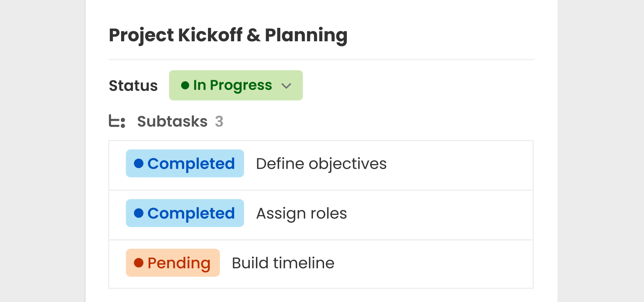644x302 pixels.
Task: Expand the status chevron arrow
Action: [286, 86]
